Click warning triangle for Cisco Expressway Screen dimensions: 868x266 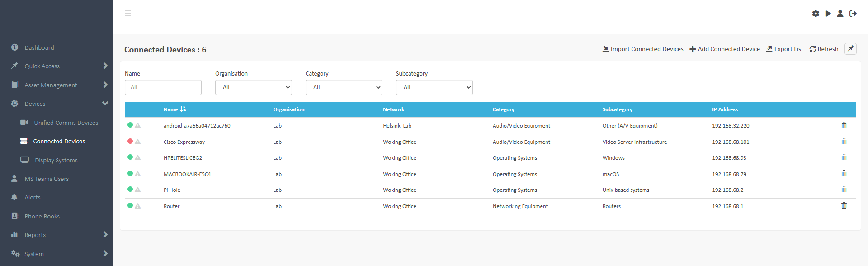click(x=138, y=142)
